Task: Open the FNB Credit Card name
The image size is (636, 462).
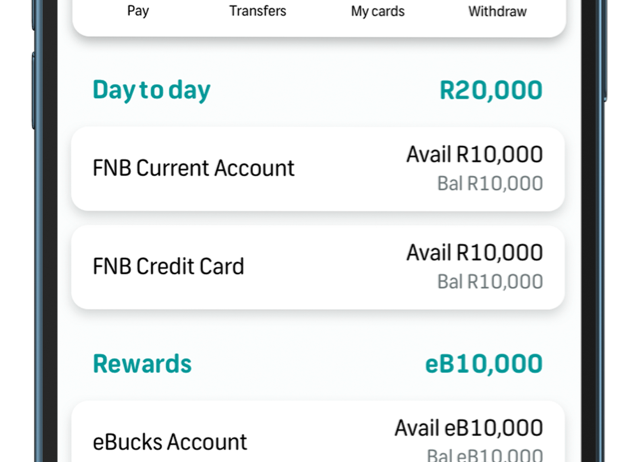Action: pyautogui.click(x=168, y=267)
